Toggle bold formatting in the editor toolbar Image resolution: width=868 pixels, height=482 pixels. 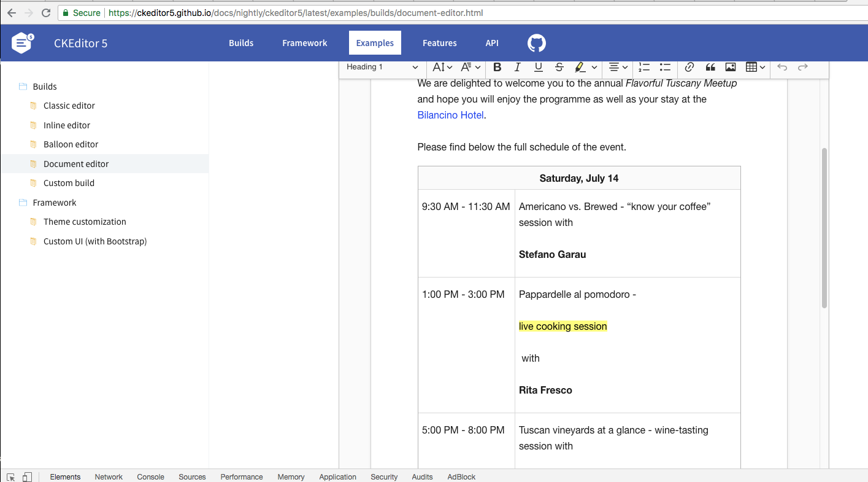coord(497,67)
